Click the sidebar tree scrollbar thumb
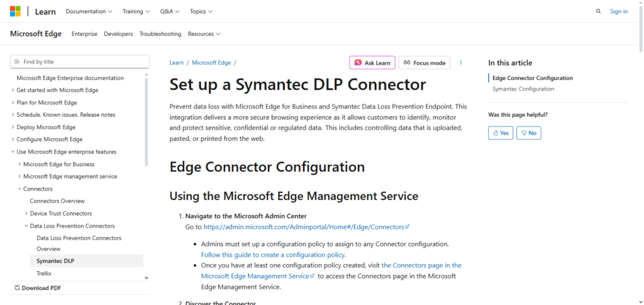The image size is (644, 305). tap(147, 122)
